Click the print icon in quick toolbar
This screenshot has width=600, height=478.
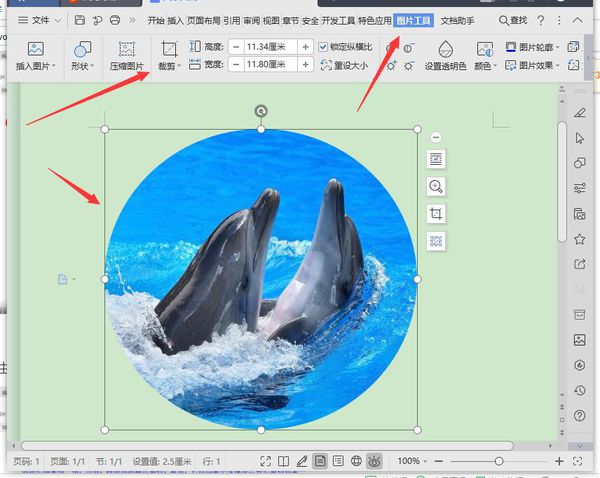pyautogui.click(x=115, y=20)
